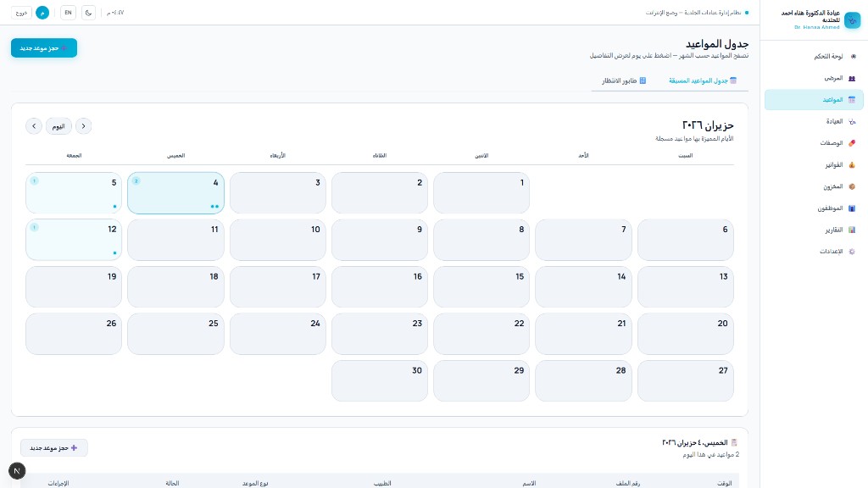
Task: Click الخميس، ٤ حزيران ٢٠٢٦ day heading
Action: click(695, 442)
